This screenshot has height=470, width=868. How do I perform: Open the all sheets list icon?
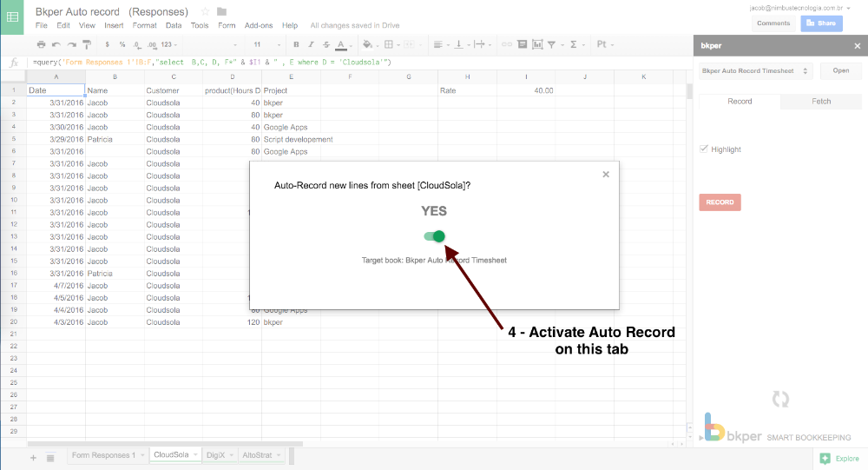[50, 458]
